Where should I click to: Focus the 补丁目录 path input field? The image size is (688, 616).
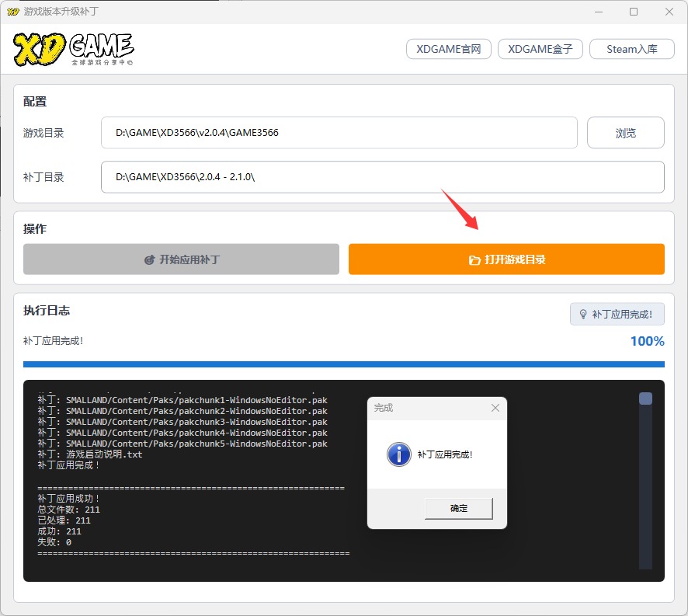point(382,177)
